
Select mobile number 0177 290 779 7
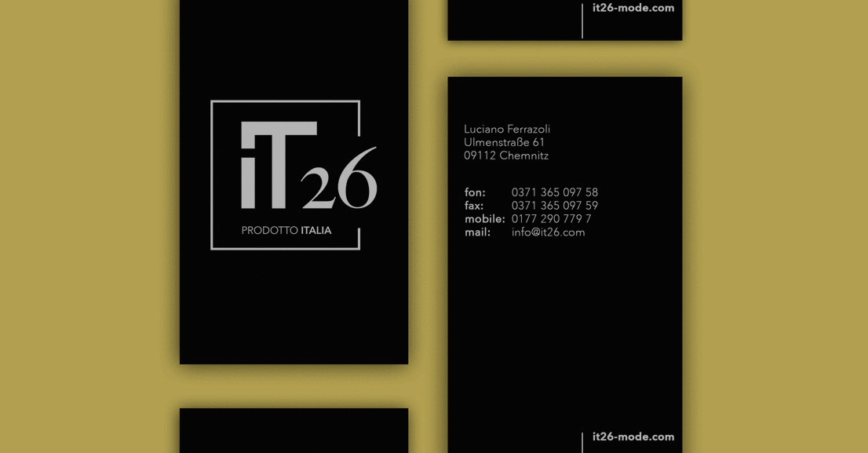(x=551, y=219)
